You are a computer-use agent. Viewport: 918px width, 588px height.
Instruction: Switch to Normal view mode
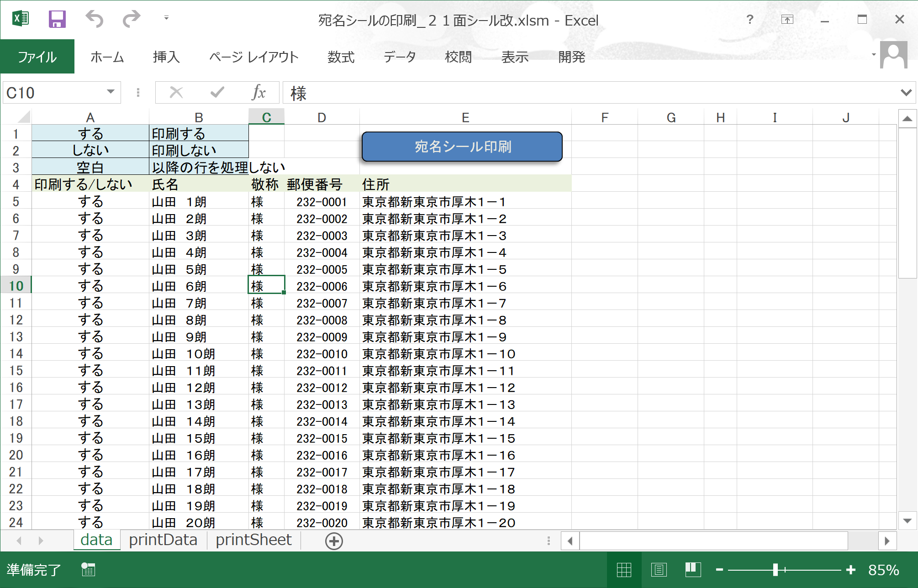pos(624,570)
